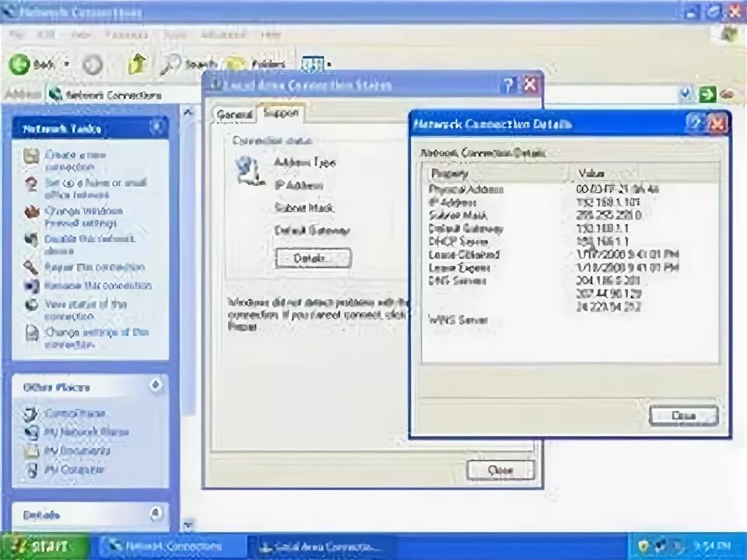Viewport: 747px width, 560px height.
Task: Click help question mark in Connection Details dialog
Action: pyautogui.click(x=695, y=124)
